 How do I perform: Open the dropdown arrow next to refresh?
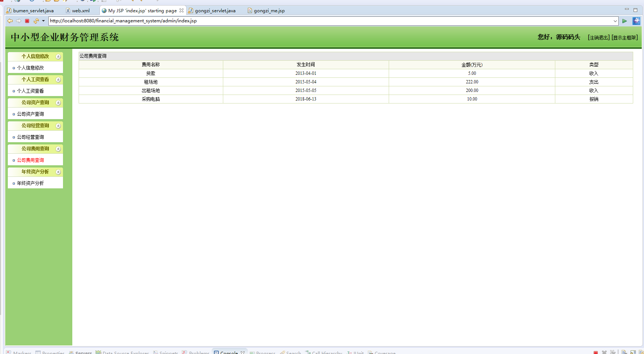point(43,21)
